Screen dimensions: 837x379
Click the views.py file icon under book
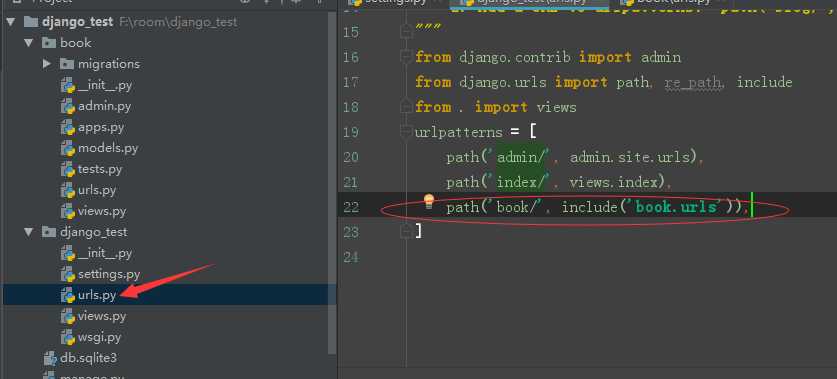pos(68,211)
